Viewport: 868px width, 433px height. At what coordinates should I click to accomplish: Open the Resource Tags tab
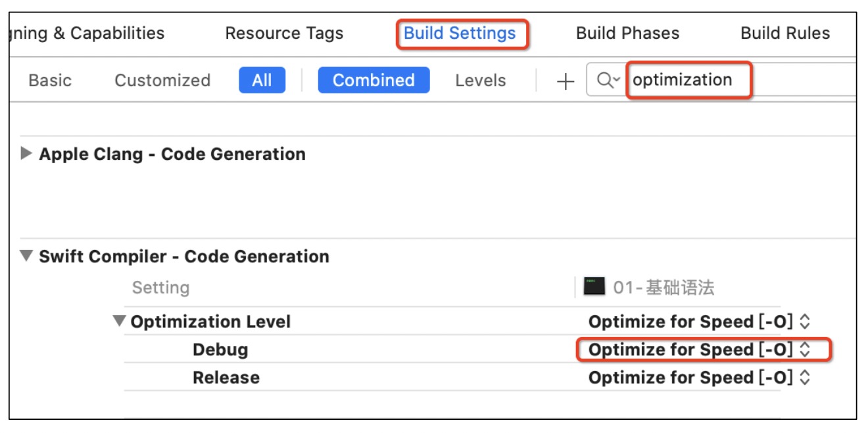tap(284, 33)
